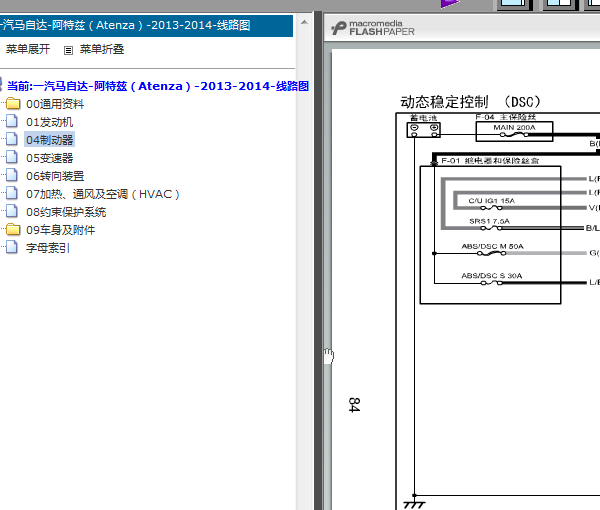Select the 04制动器 tree item
This screenshot has width=600, height=510.
(x=49, y=140)
